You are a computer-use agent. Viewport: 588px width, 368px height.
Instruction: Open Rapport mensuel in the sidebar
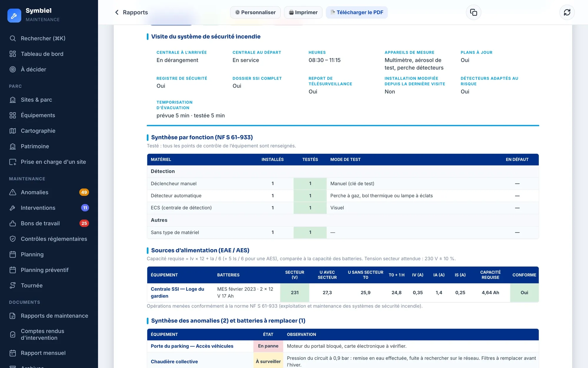click(49, 353)
